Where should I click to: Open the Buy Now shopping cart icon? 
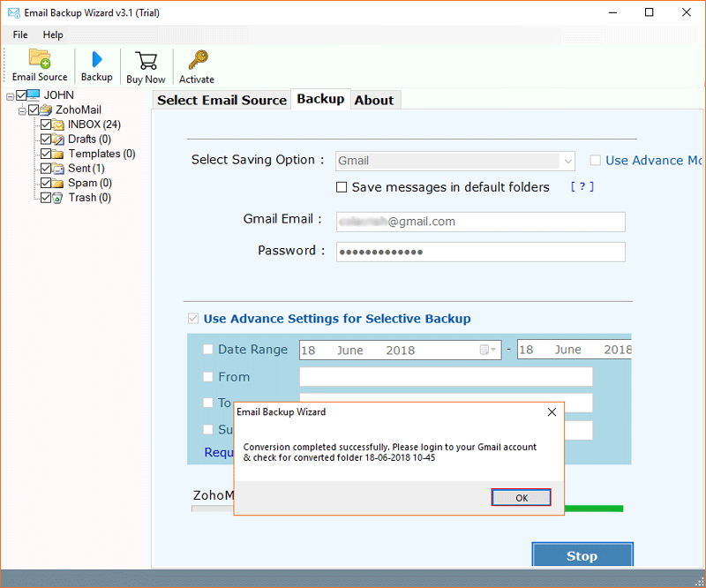point(146,61)
